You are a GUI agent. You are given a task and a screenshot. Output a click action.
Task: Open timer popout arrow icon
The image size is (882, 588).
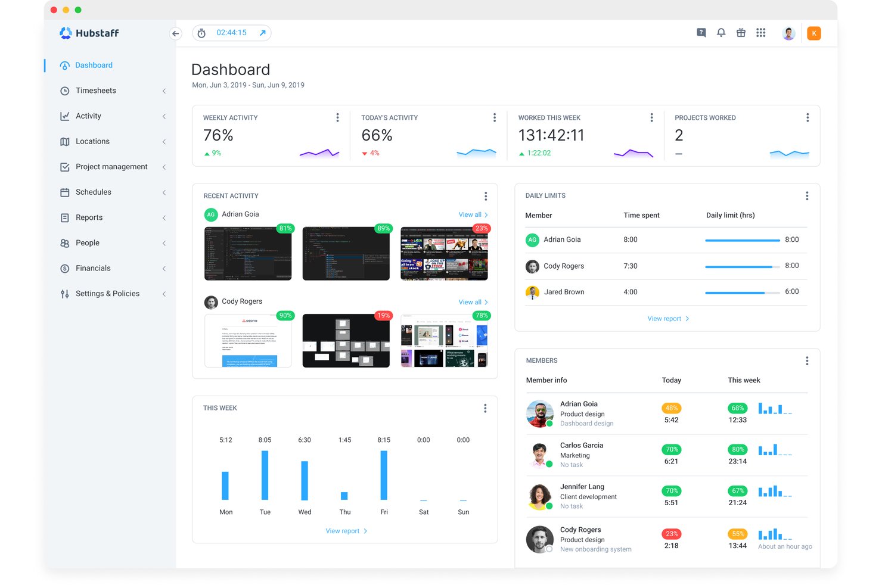click(262, 33)
